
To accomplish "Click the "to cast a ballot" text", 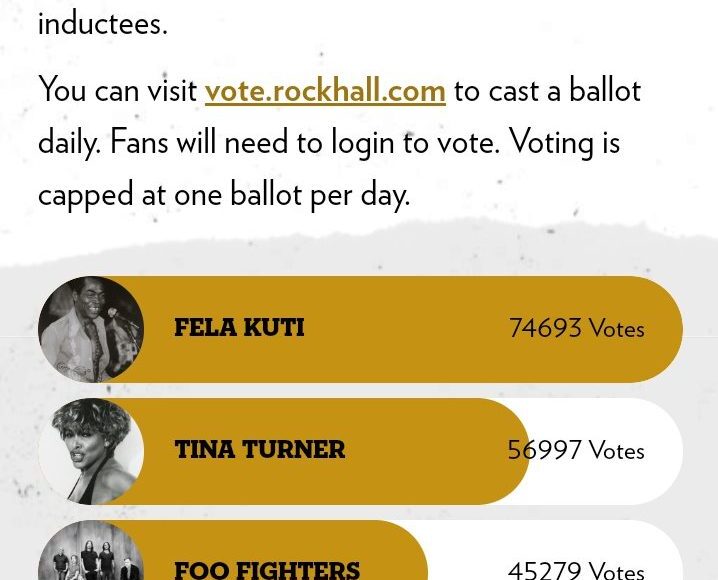I will (x=547, y=91).
